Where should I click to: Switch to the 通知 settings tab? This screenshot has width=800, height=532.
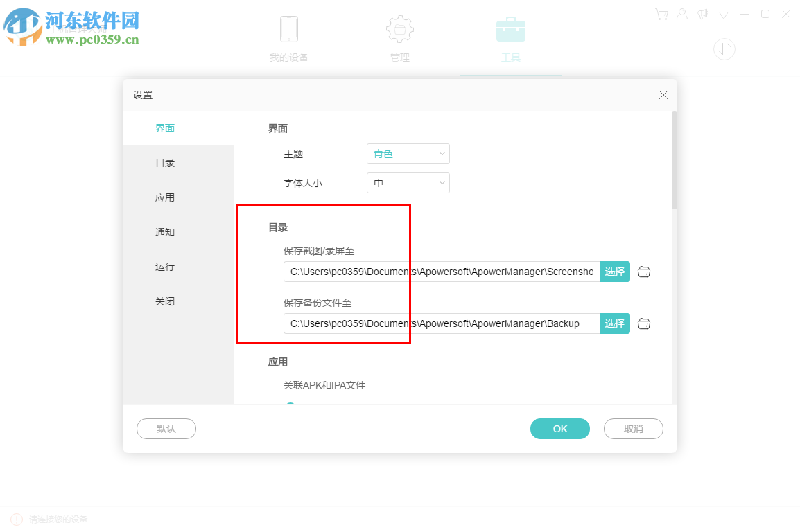coord(164,232)
